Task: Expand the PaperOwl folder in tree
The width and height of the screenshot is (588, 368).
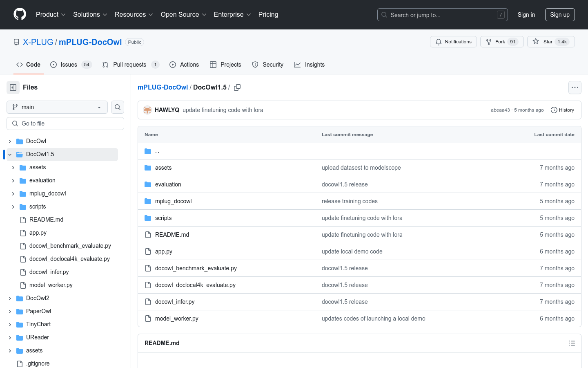Action: click(x=10, y=311)
